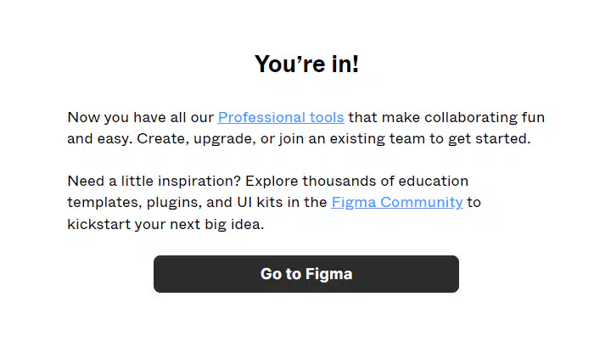The width and height of the screenshot is (611, 364).
Task: Click the words "Explore thousands of education"
Action: (x=356, y=182)
